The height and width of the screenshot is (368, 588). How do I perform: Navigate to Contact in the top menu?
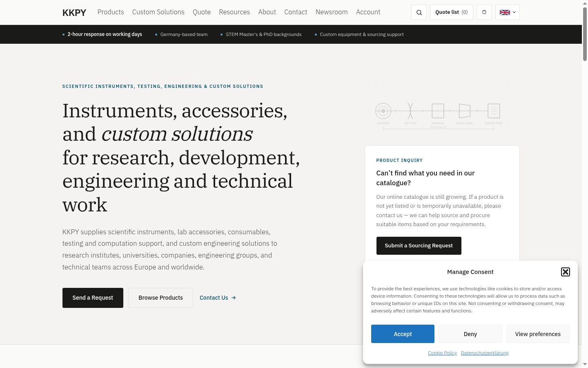coord(296,12)
